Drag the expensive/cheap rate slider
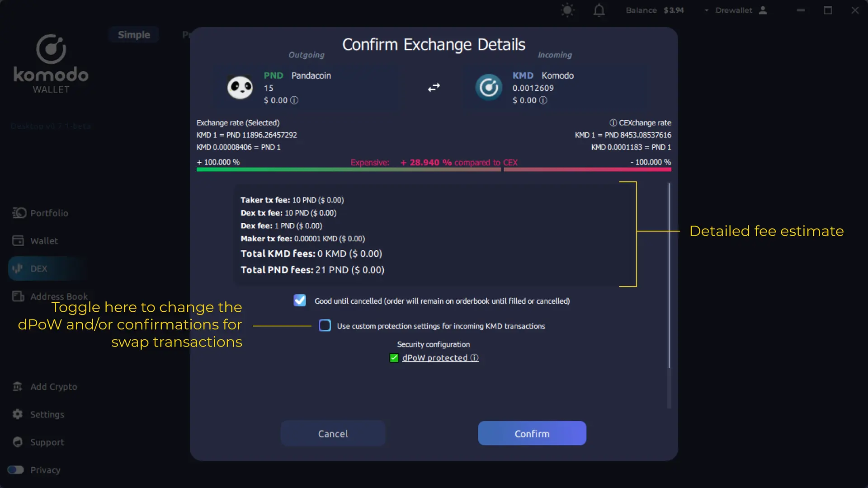Screen dimensions: 868x488 coord(503,170)
